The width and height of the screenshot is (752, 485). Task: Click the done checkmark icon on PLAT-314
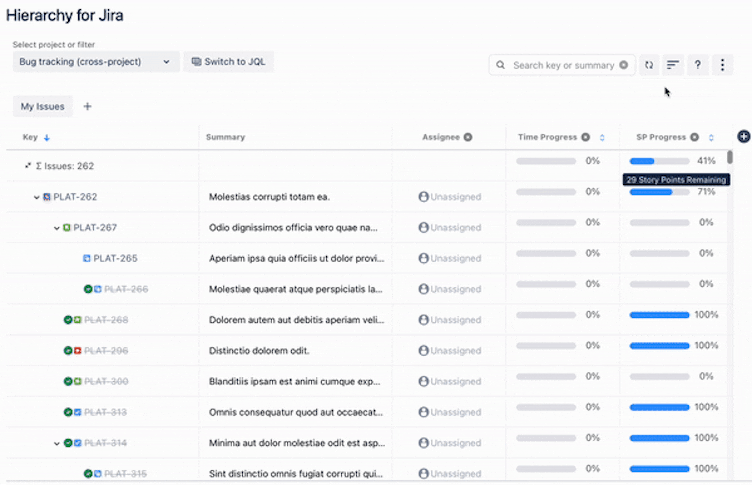pyautogui.click(x=68, y=443)
